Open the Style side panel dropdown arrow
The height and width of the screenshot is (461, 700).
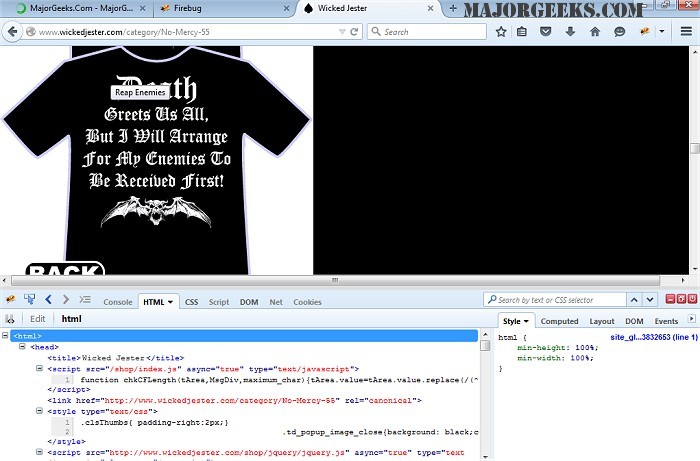click(x=526, y=321)
